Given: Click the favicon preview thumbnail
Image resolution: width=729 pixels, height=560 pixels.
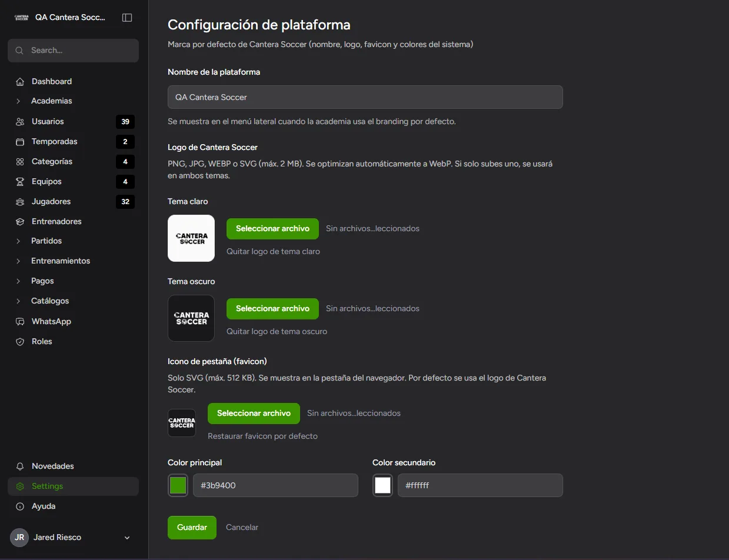Looking at the screenshot, I should coord(182,423).
